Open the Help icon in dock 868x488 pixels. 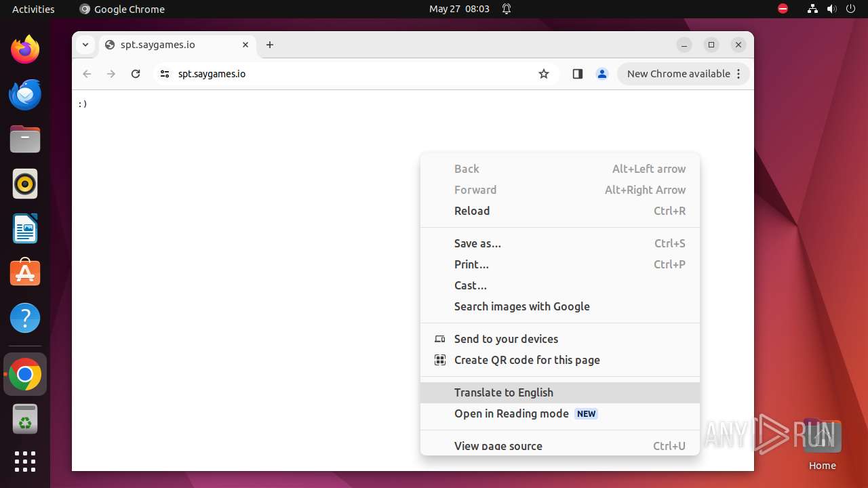point(25,318)
